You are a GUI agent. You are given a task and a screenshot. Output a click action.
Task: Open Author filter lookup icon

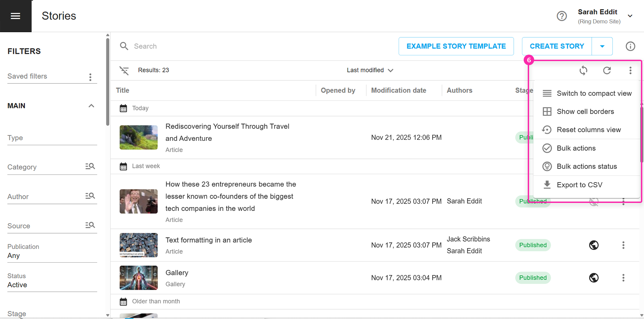point(90,196)
